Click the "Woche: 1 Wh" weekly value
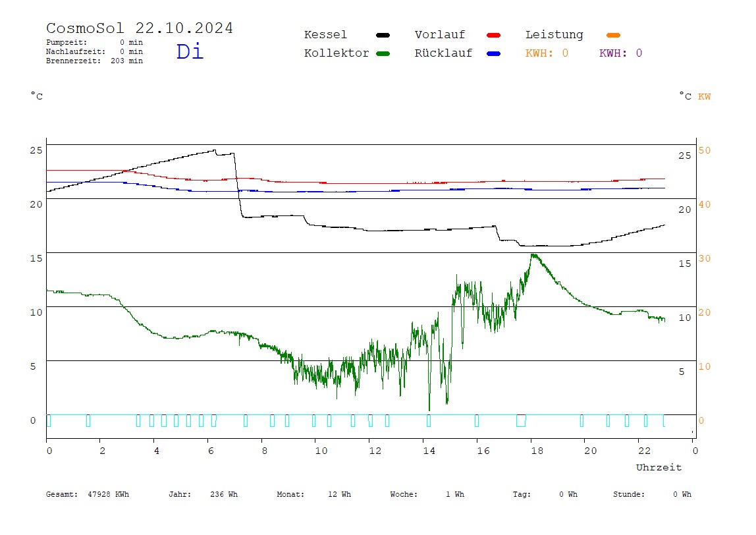 point(427,494)
